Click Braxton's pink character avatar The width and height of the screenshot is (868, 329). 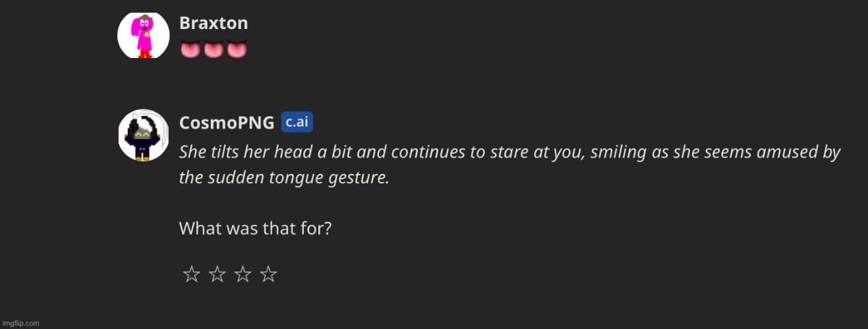point(143,35)
